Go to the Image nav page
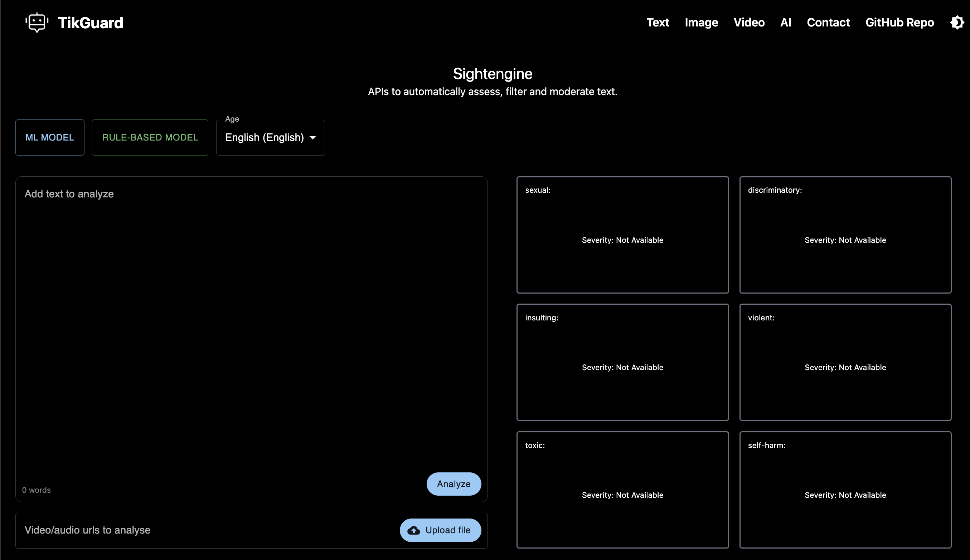The height and width of the screenshot is (560, 970). coord(701,22)
